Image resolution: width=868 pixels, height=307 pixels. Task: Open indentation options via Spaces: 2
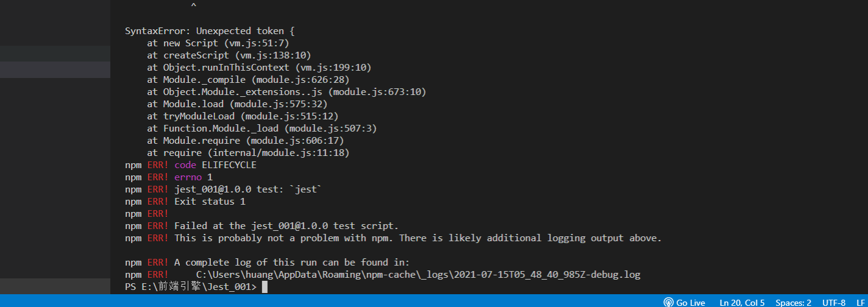pyautogui.click(x=793, y=302)
